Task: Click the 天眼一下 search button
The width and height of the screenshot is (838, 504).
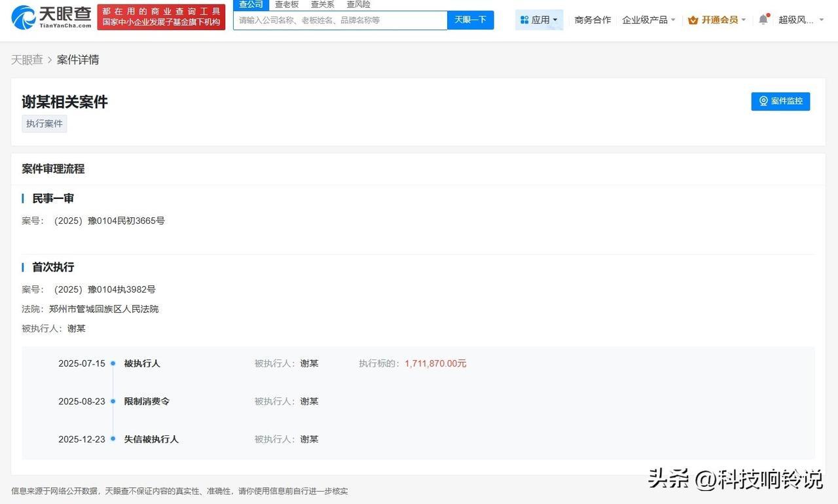Action: tap(470, 20)
